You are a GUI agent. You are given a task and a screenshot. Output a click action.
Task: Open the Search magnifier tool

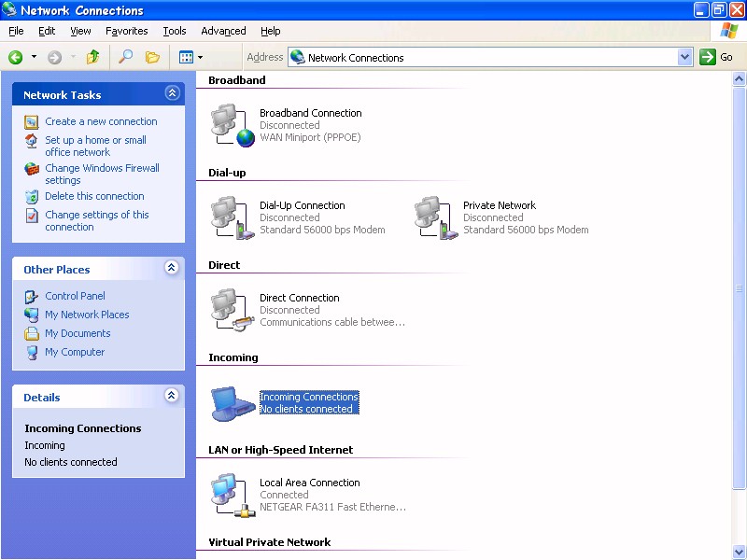(x=125, y=57)
